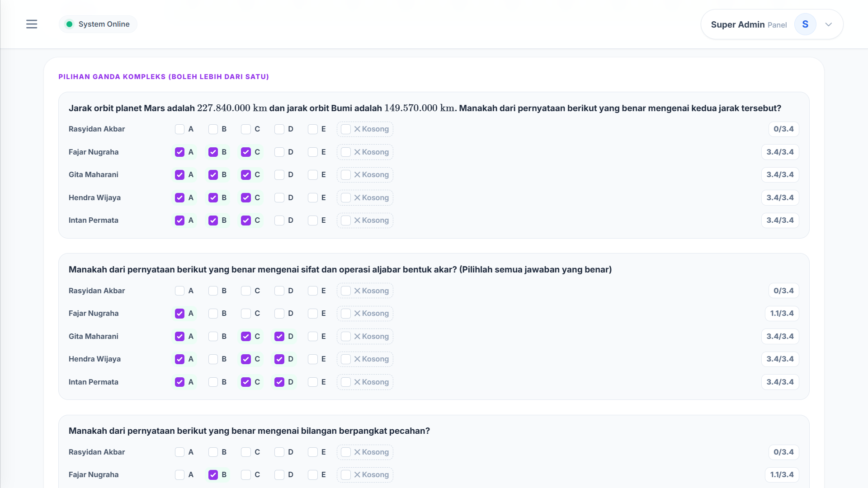
Task: Check option D for Hendra Wijaya in Mars question
Action: 279,198
